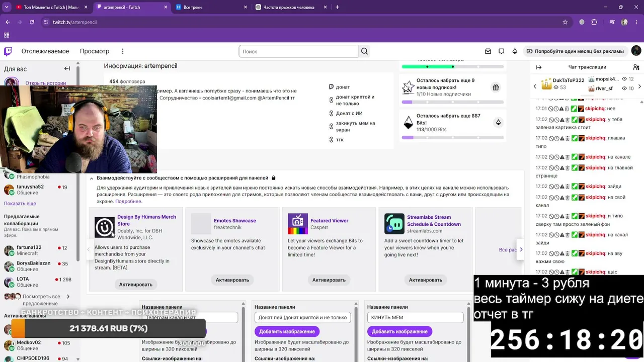Open 'Просмотр' in Twitch navigation

click(95, 51)
